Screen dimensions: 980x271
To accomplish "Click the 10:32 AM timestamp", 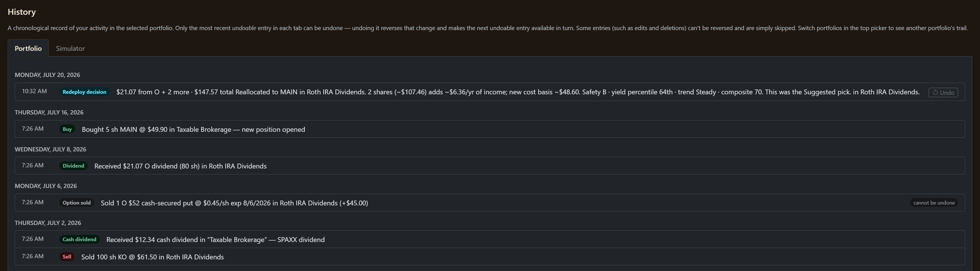I will click(34, 91).
